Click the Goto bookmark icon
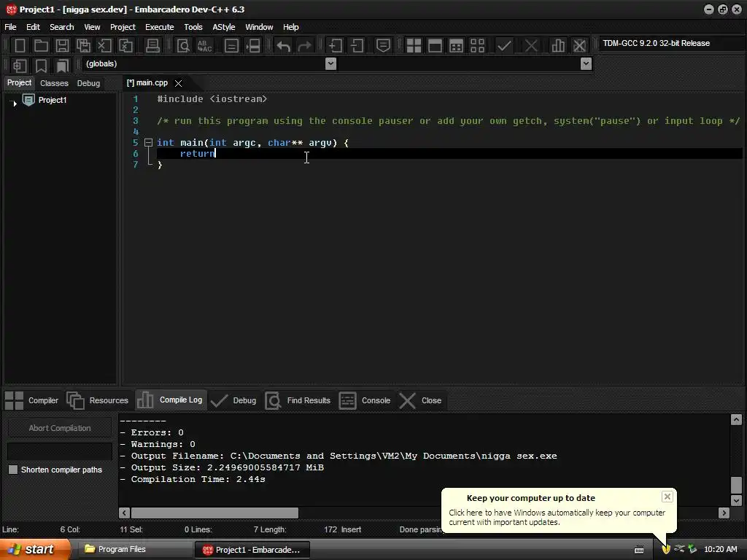This screenshot has width=747, height=560. pyautogui.click(x=62, y=65)
